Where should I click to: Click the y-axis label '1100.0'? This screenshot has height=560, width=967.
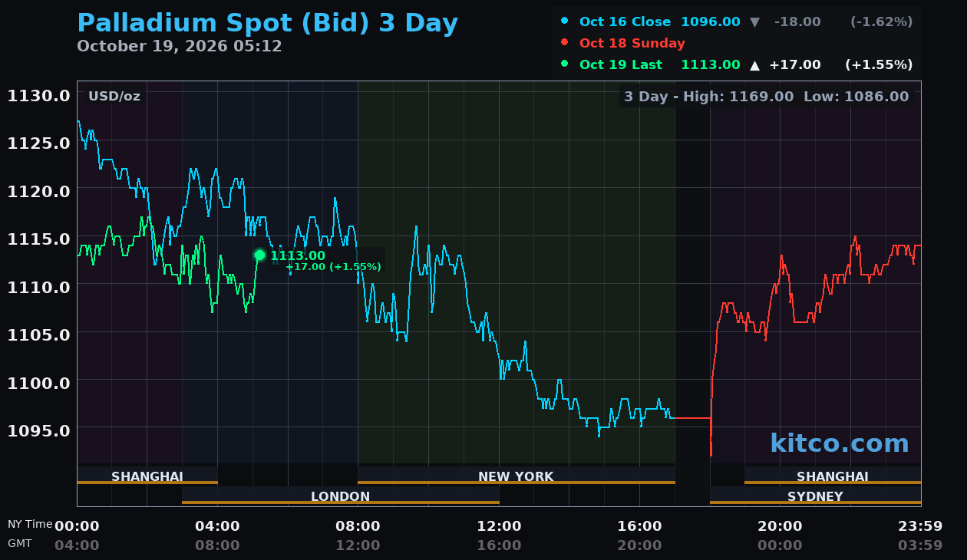pos(39,383)
